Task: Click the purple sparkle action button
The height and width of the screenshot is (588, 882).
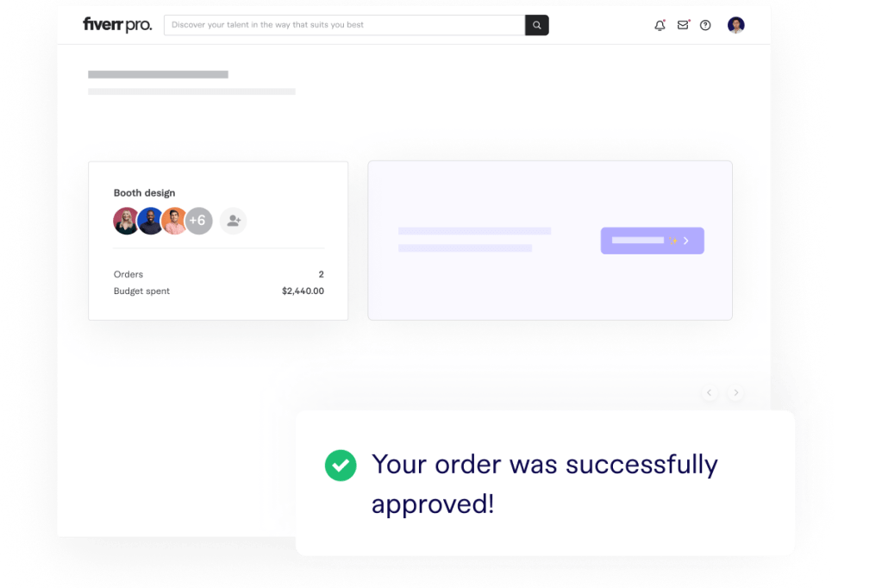Action: [x=652, y=241]
